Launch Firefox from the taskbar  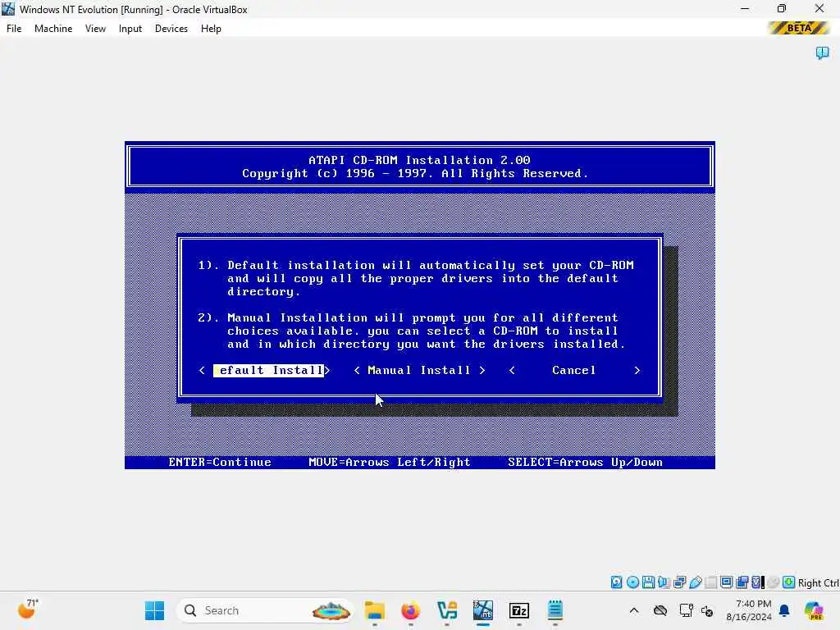tap(410, 610)
